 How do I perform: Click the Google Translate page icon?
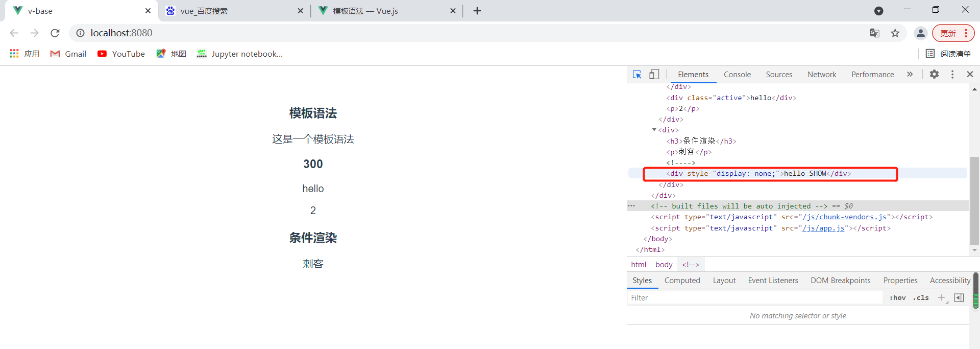pos(874,33)
